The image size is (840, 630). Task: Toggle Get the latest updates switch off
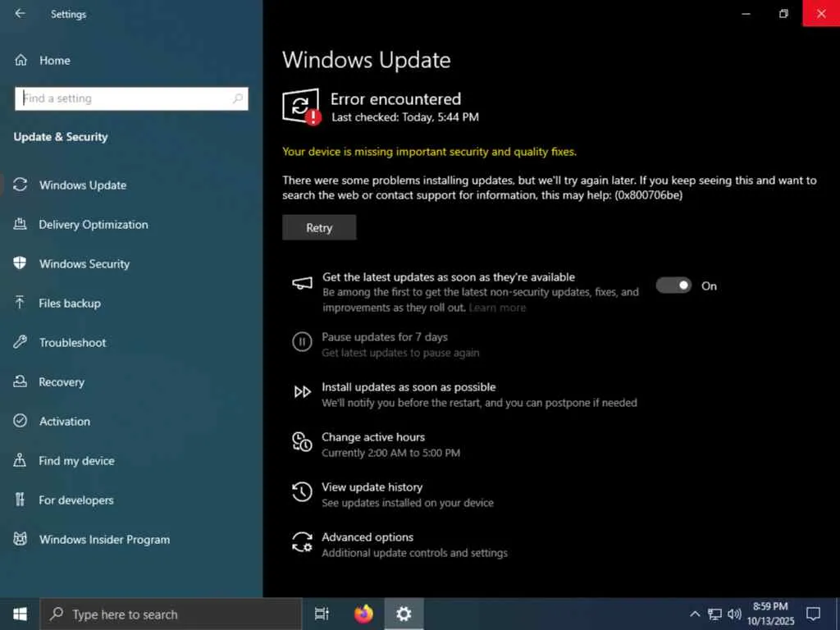[x=674, y=285]
